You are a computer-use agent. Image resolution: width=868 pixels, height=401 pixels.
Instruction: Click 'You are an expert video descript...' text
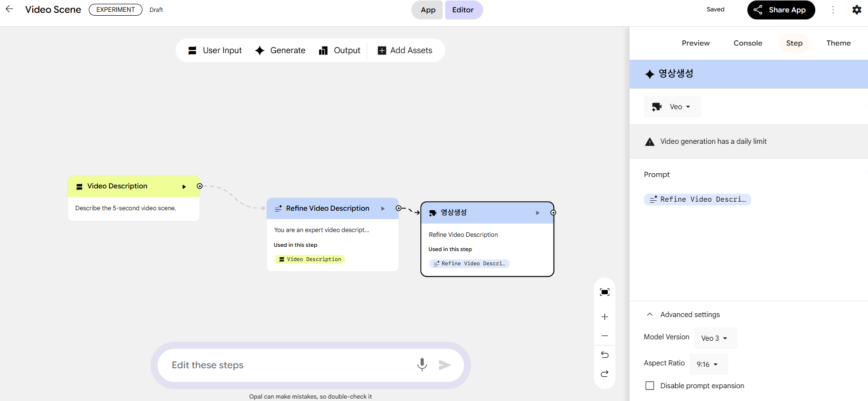[x=321, y=230]
